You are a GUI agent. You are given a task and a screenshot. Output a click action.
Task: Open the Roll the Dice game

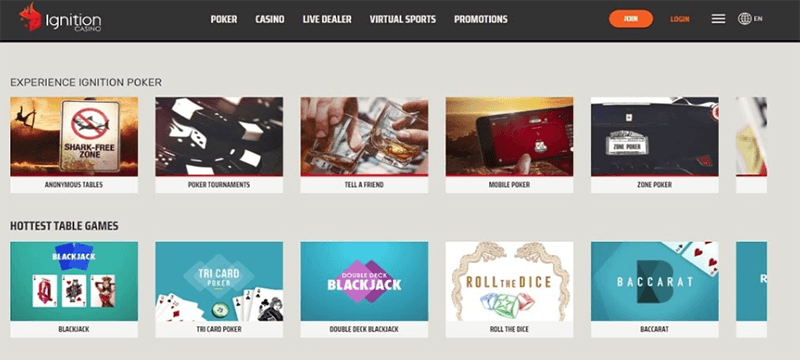[509, 290]
